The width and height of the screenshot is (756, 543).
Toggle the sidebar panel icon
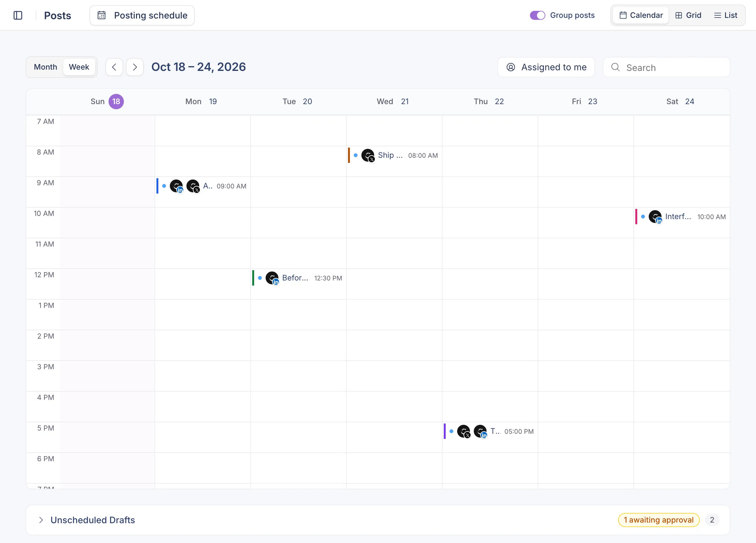pyautogui.click(x=18, y=15)
